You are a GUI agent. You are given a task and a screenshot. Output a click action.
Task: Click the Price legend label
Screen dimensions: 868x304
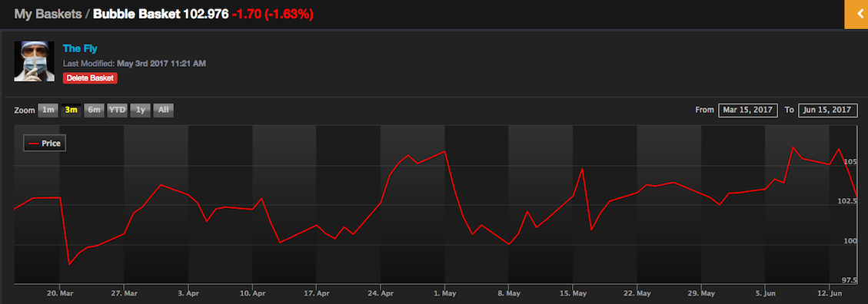(51, 144)
